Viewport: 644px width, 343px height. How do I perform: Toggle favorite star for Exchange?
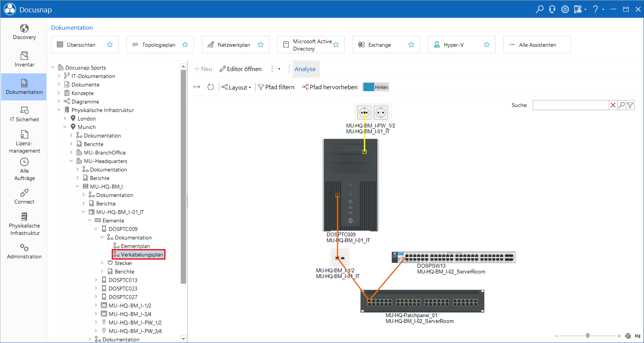click(411, 45)
